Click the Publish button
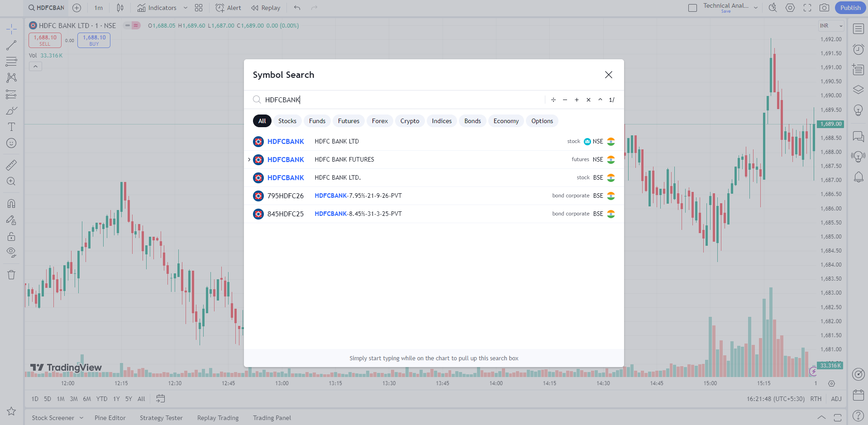The width and height of the screenshot is (868, 425). coord(850,8)
